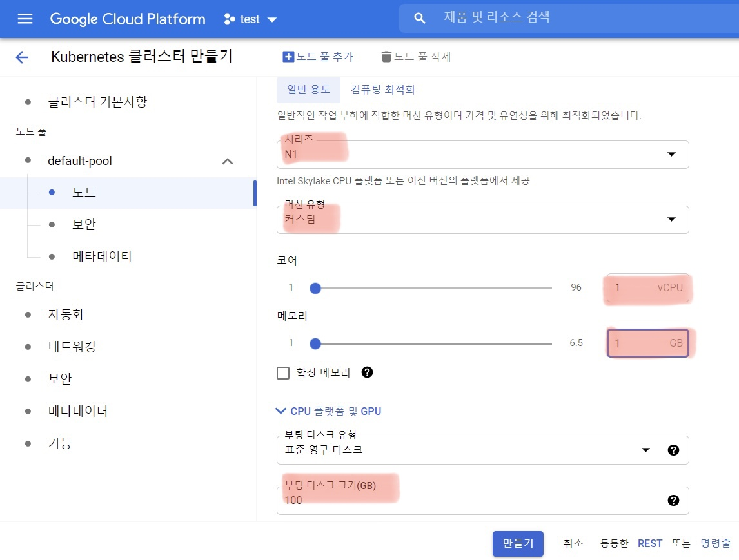Click the 취소 cancel button

pos(573,543)
